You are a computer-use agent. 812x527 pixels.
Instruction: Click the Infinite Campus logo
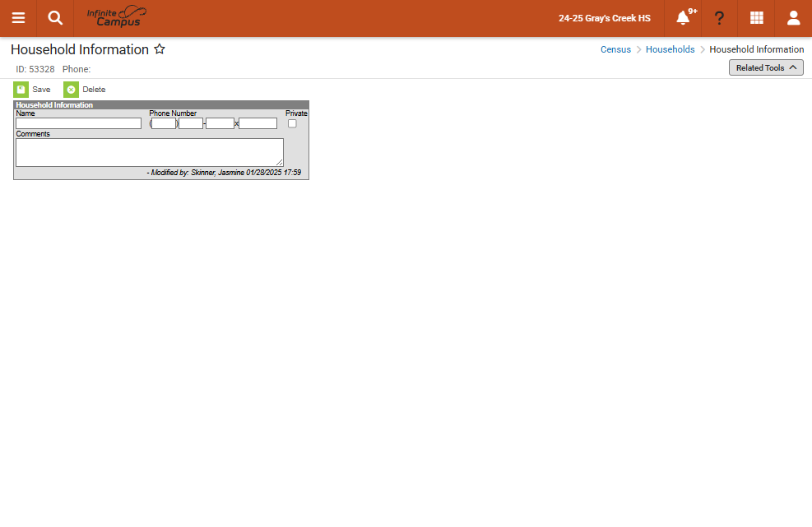(x=117, y=17)
